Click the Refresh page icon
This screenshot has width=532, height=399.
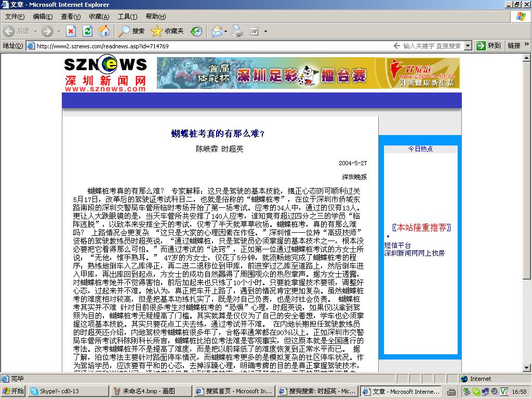pos(87,31)
